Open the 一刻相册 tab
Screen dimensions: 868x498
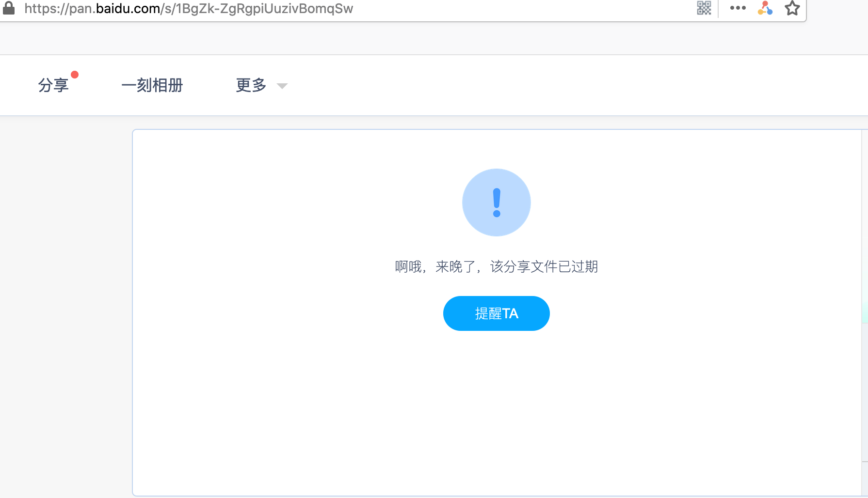point(152,85)
